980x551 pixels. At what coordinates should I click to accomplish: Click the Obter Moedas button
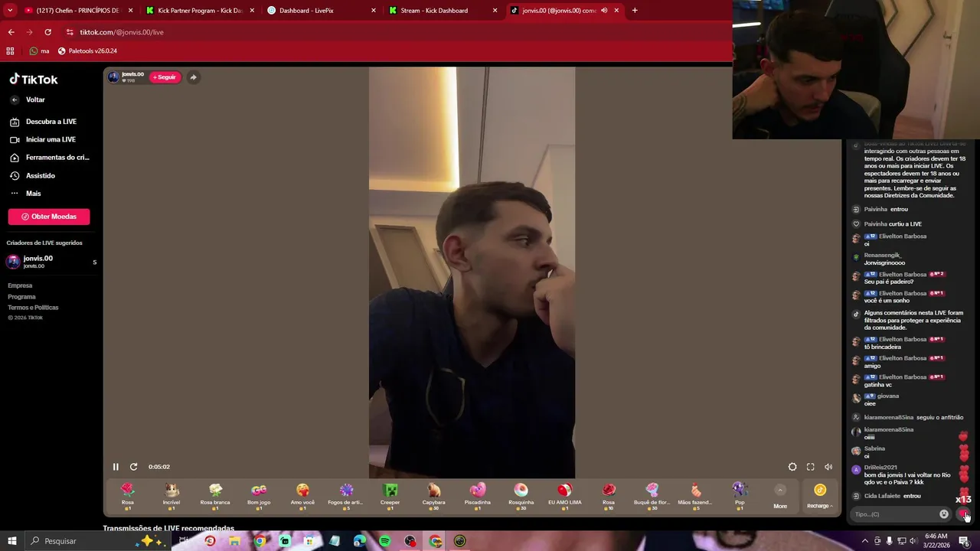point(49,217)
